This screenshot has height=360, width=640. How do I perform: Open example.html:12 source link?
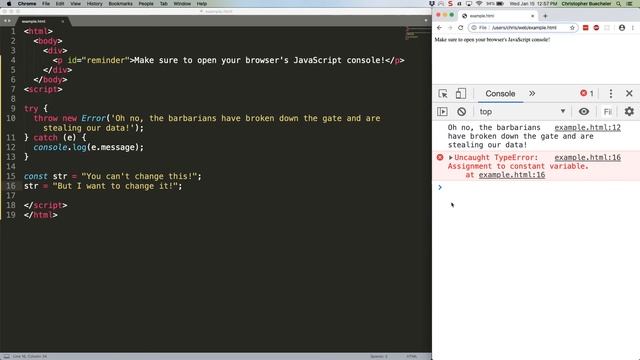(x=587, y=127)
